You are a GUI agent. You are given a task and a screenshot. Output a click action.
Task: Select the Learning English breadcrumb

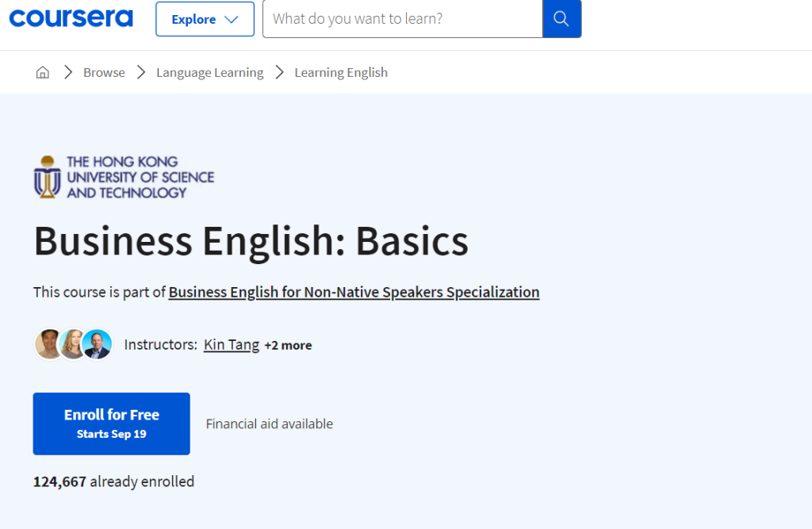(341, 72)
